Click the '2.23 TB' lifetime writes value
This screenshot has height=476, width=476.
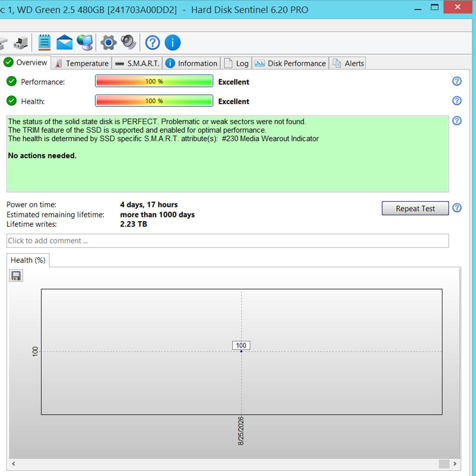(133, 224)
